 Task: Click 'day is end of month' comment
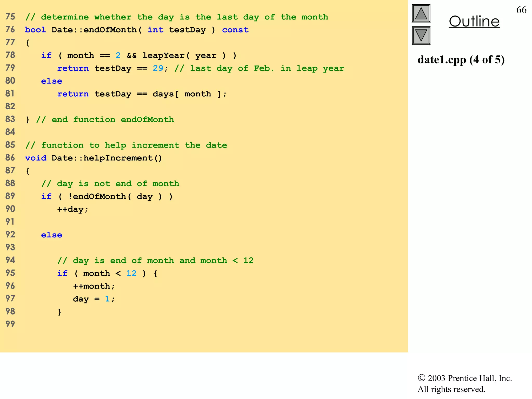pyautogui.click(x=155, y=261)
